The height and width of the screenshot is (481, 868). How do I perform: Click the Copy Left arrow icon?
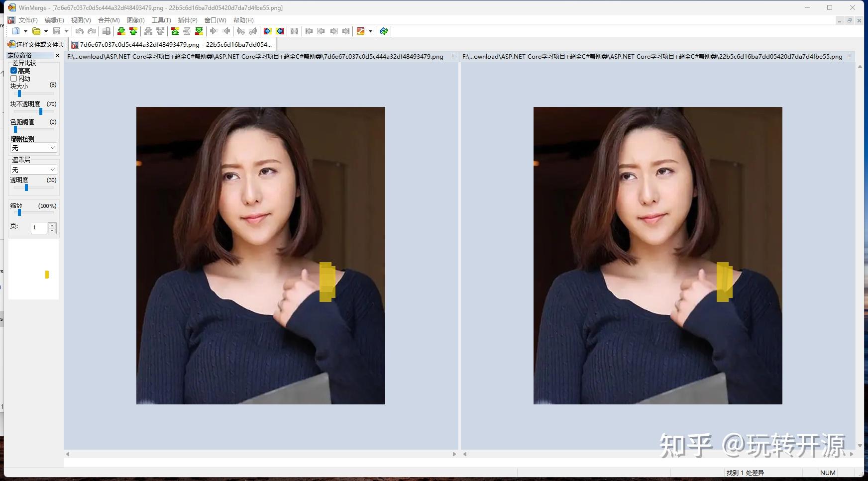click(226, 31)
